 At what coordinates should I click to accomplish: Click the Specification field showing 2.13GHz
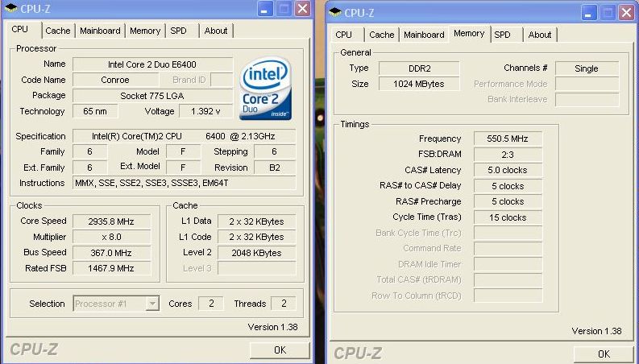pos(184,136)
